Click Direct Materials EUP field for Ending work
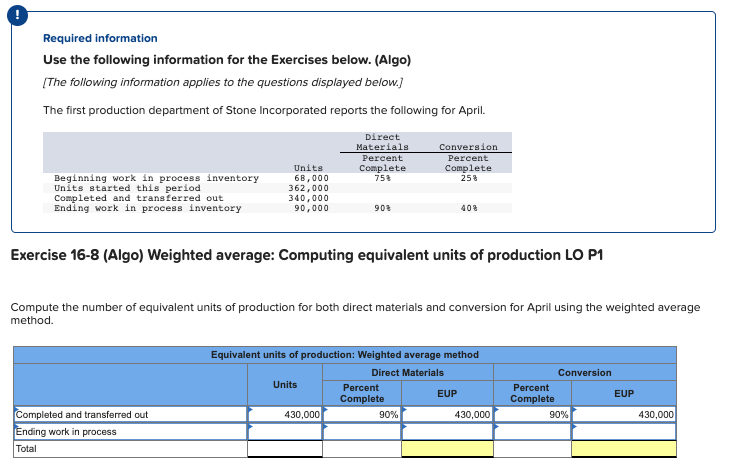 point(447,432)
